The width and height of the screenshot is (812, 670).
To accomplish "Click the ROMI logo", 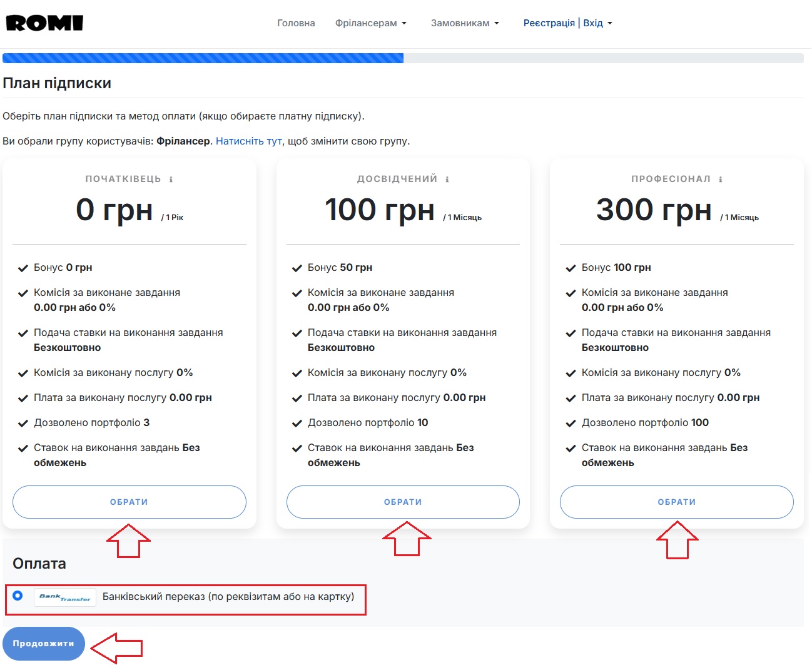I will (44, 23).
